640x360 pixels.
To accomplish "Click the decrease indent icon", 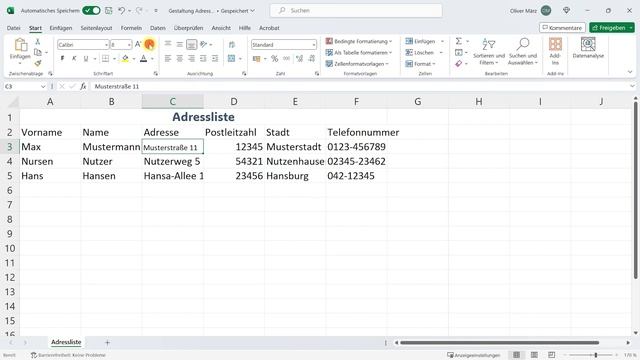I will coord(203,59).
